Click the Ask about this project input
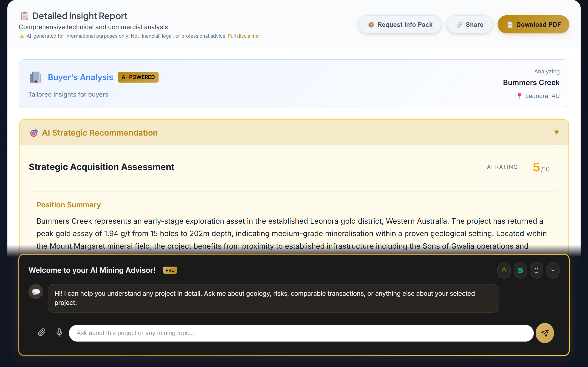This screenshot has width=588, height=367. 301,333
